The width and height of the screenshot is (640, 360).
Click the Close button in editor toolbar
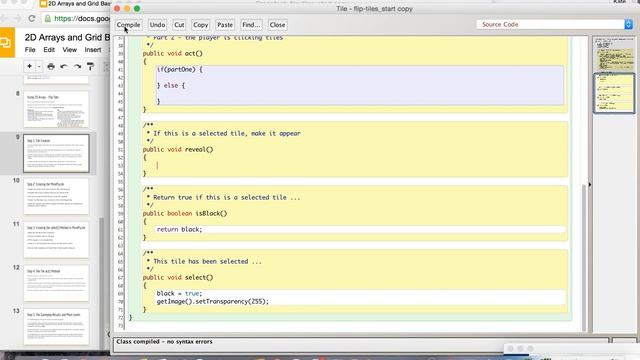[277, 25]
